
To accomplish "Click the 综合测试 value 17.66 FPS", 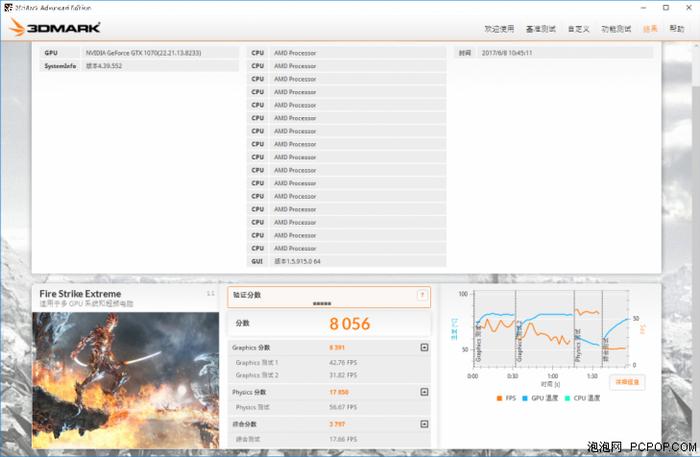I will coord(343,439).
